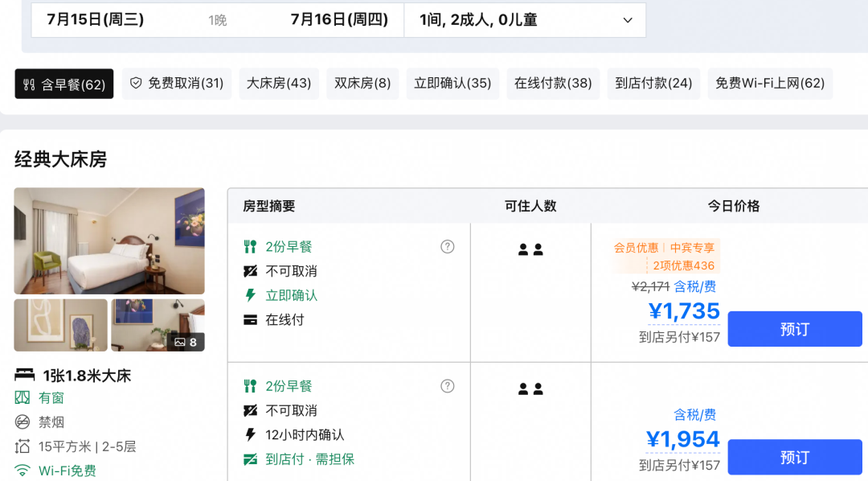The width and height of the screenshot is (868, 481).
Task: Click non-refundable icon in first rate row
Action: click(250, 271)
